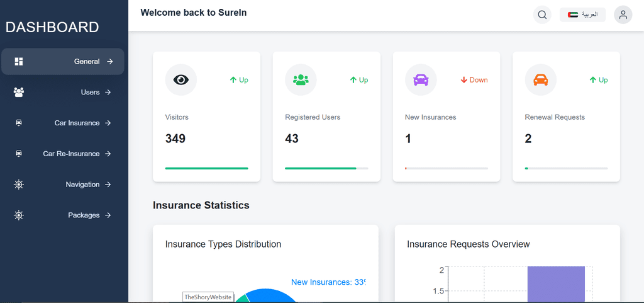Click the New Insurances progress bar
The width and height of the screenshot is (644, 303).
(447, 168)
